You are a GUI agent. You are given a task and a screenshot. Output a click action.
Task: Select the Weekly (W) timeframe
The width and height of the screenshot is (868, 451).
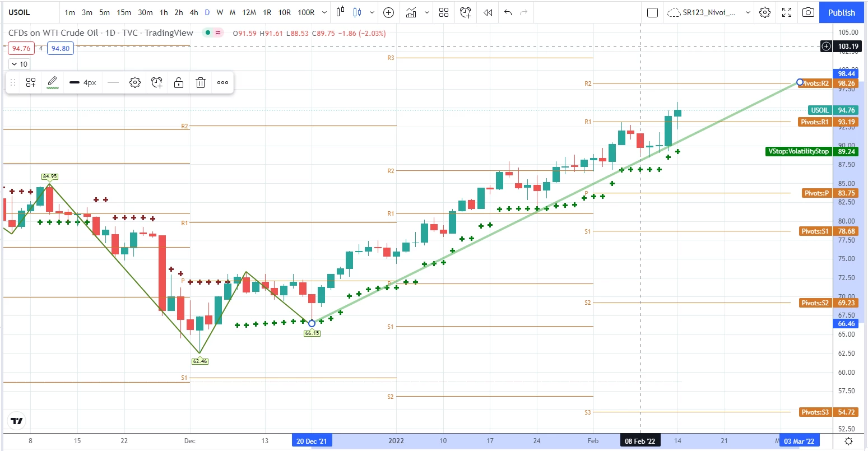point(219,12)
